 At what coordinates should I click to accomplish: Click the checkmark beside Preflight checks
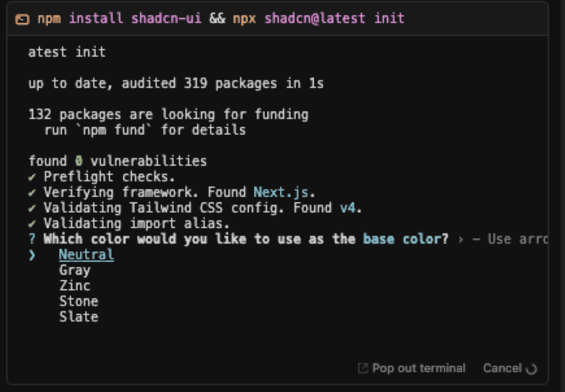coord(32,177)
